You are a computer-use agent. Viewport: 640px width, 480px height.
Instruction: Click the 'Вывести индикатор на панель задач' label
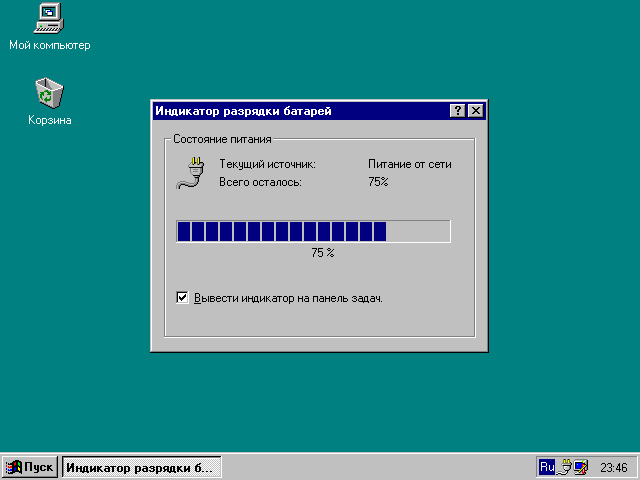[288, 298]
